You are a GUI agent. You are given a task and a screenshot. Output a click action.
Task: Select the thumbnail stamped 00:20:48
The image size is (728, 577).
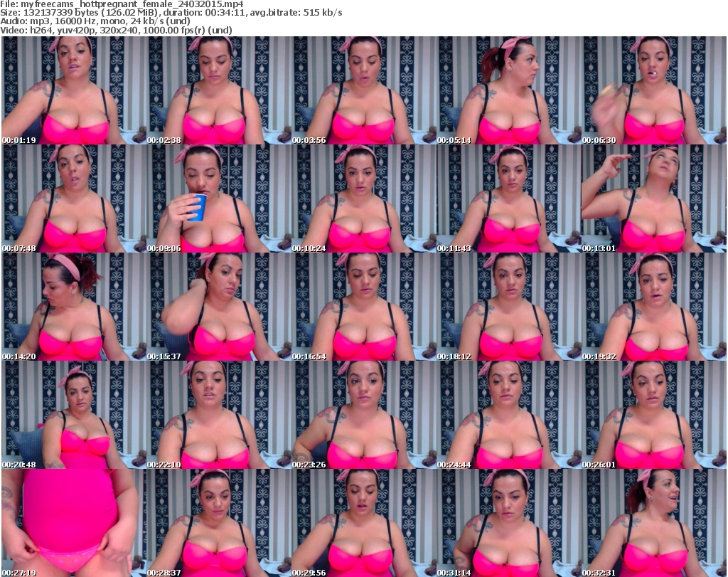(74, 415)
